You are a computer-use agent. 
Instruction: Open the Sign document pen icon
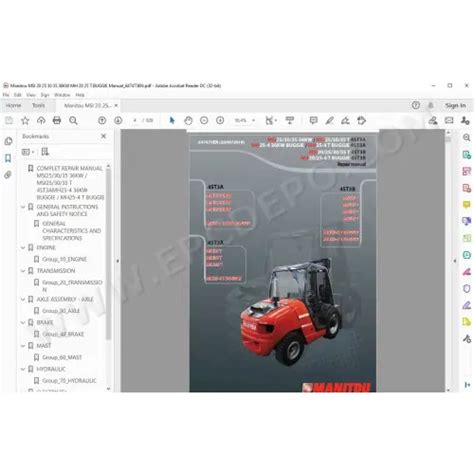pos(345,121)
